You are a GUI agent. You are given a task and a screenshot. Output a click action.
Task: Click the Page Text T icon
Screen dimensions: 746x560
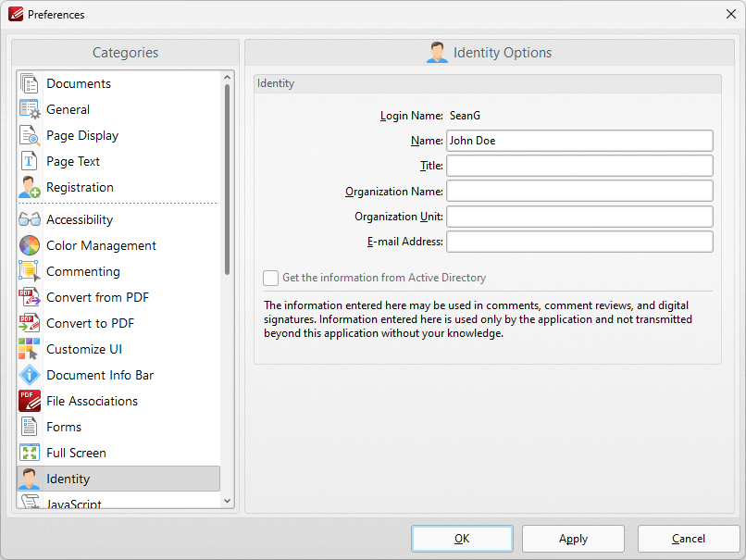tap(29, 161)
